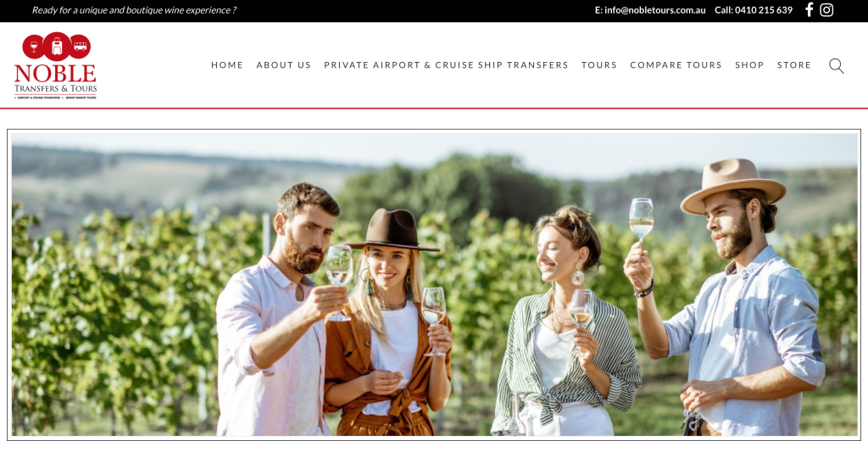The image size is (868, 452).
Task: Select Compare Tours in navigation
Action: (676, 64)
